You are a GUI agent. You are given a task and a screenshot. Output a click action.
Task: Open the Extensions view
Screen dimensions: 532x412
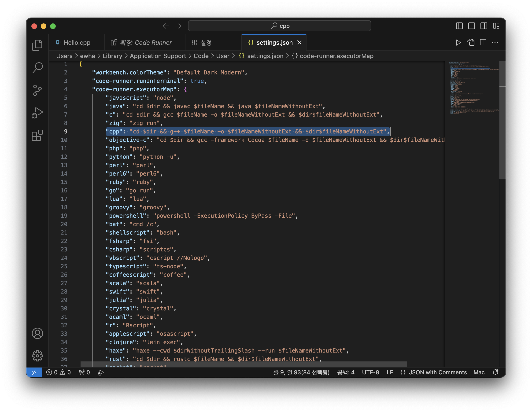coord(37,135)
